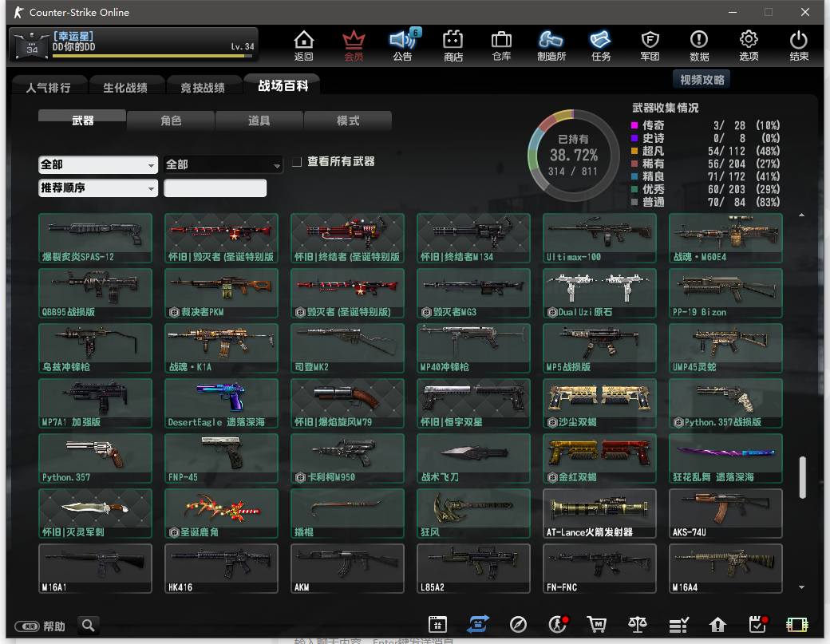Expand the first 全部 category dropdown
830x644 pixels.
point(98,165)
